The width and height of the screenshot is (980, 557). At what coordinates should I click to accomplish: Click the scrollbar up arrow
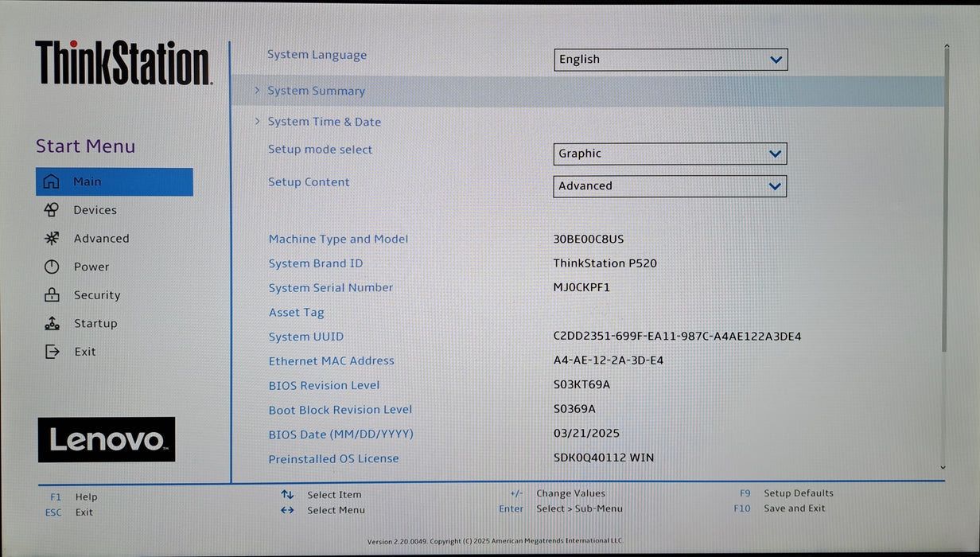click(x=945, y=45)
